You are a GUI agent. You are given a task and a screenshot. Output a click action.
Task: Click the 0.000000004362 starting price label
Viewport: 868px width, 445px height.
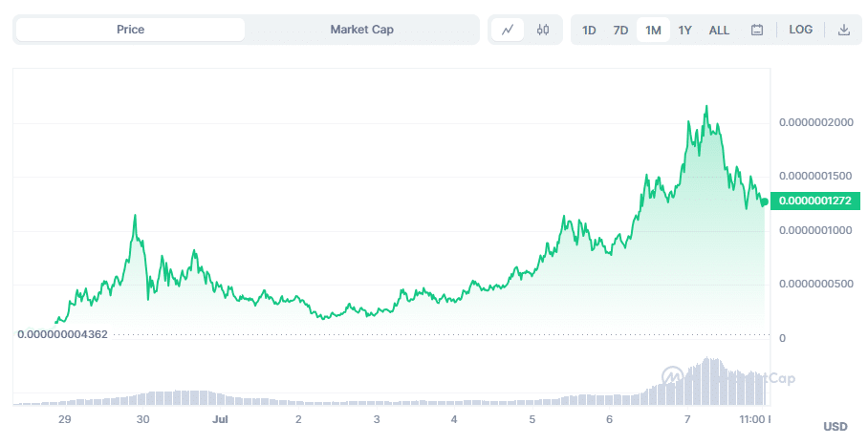62,334
